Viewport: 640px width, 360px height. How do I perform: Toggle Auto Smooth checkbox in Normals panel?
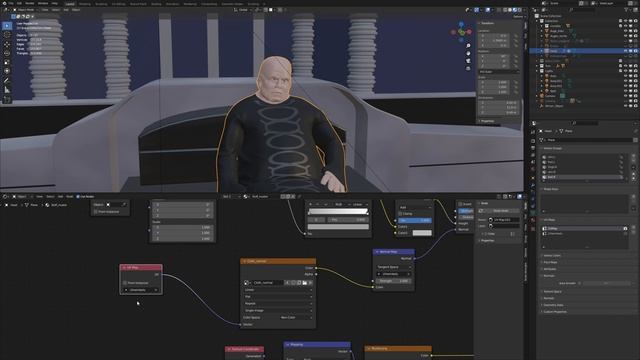click(x=580, y=283)
